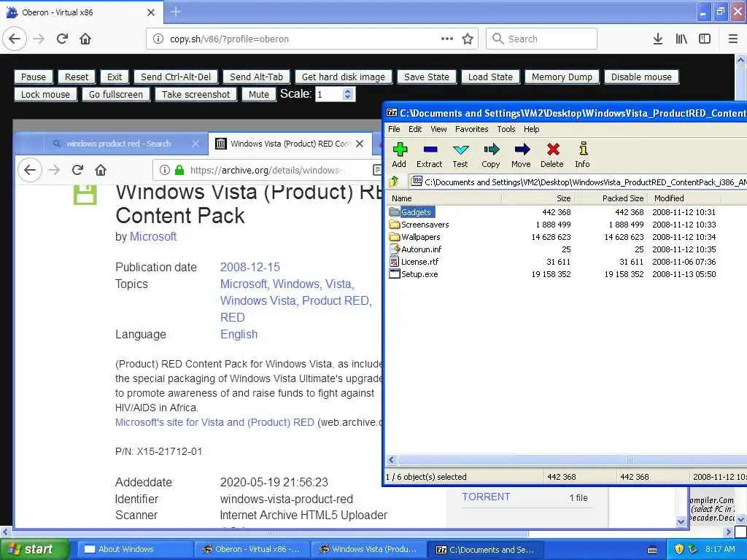
Task: Click the Disable mouse button
Action: click(x=641, y=77)
